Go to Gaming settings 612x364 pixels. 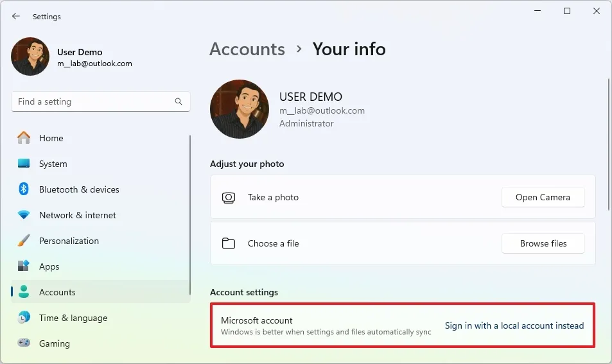[55, 343]
